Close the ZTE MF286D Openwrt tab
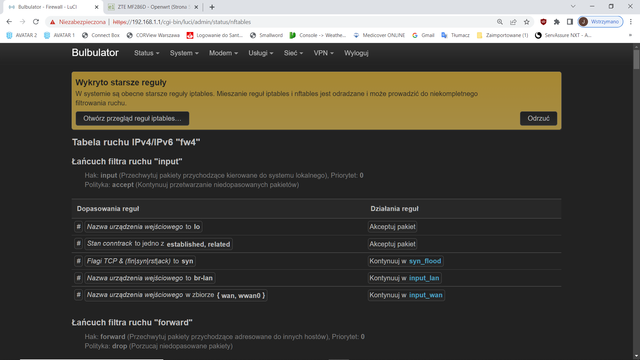The height and width of the screenshot is (360, 640). [196, 7]
